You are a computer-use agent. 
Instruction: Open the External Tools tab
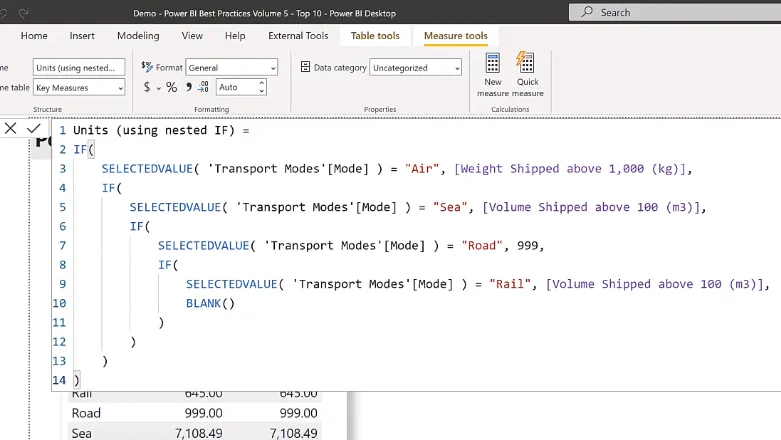click(x=298, y=36)
